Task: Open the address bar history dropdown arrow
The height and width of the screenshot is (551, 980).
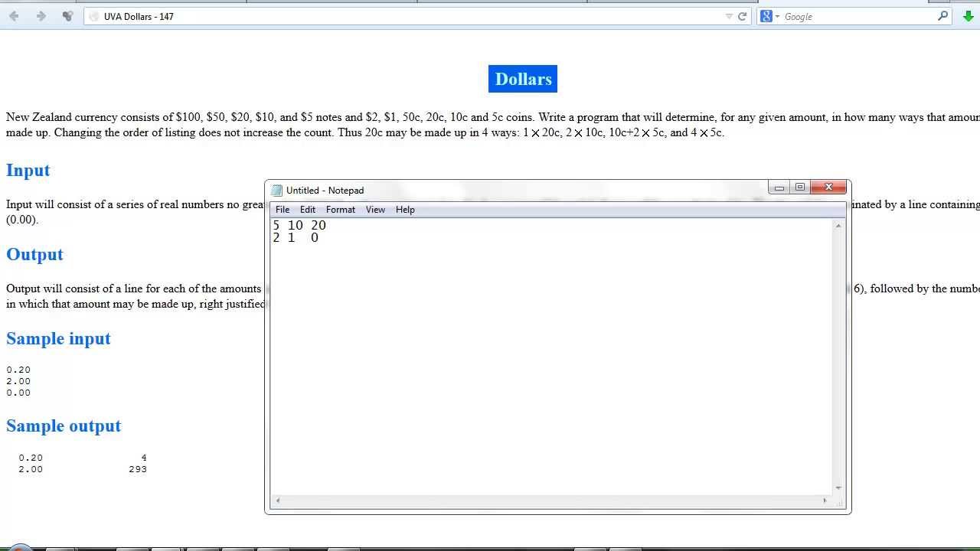Action: pyautogui.click(x=729, y=16)
